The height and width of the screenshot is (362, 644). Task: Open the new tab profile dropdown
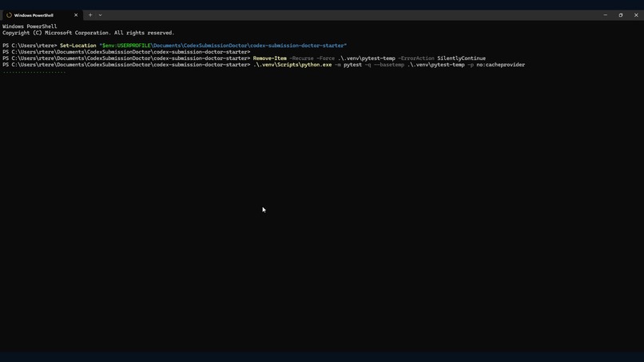100,15
